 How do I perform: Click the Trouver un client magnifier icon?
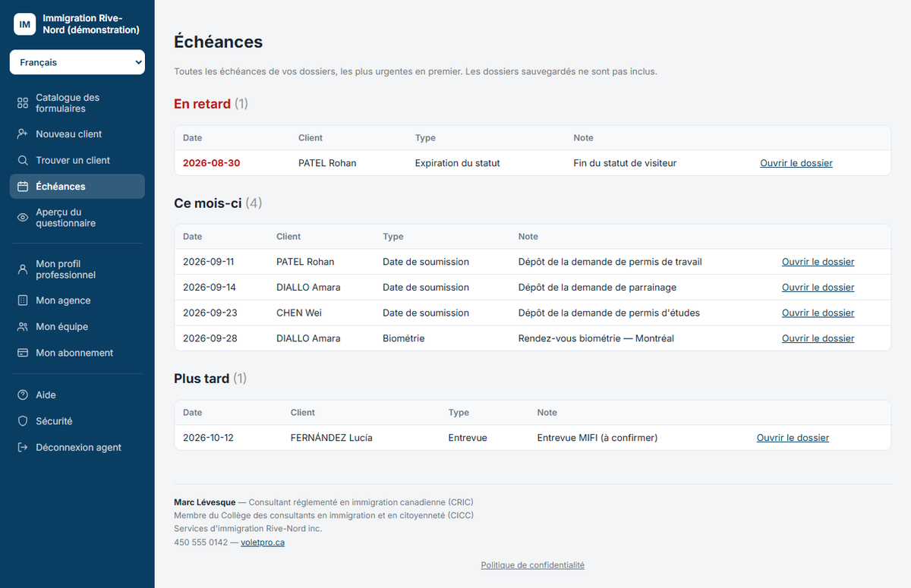(23, 160)
